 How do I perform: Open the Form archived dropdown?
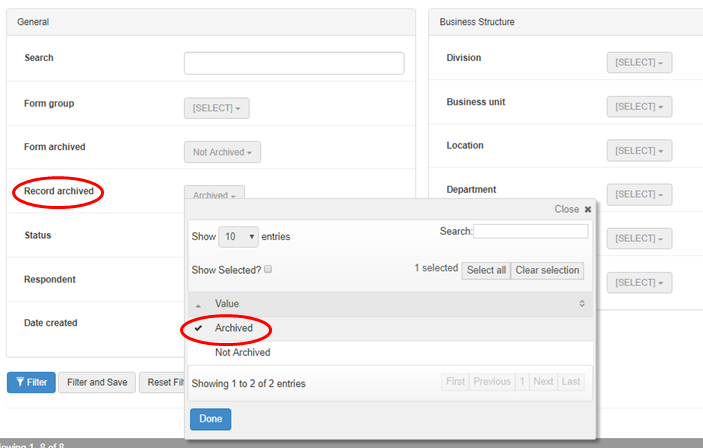click(222, 152)
